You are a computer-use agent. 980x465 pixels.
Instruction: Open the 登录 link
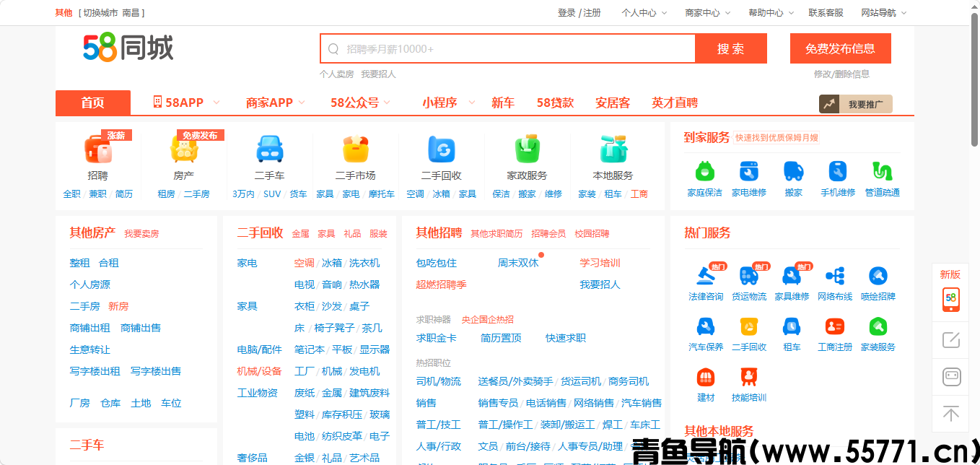pyautogui.click(x=566, y=13)
